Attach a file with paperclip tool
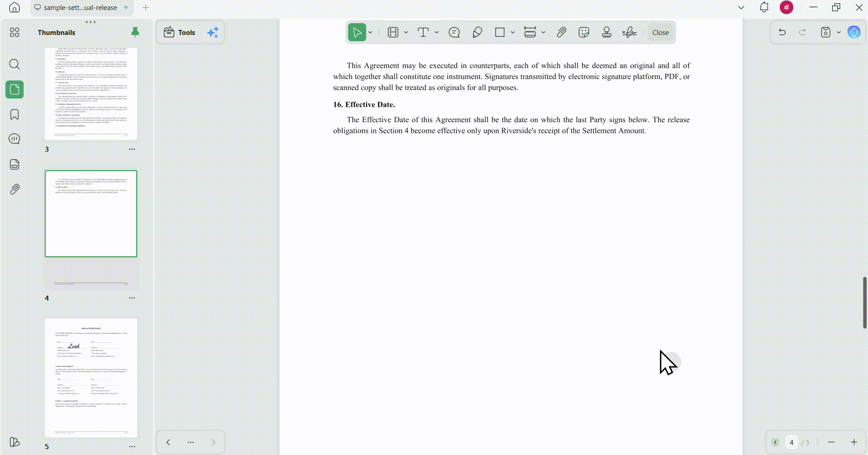Viewport: 868px width, 455px height. (x=561, y=32)
